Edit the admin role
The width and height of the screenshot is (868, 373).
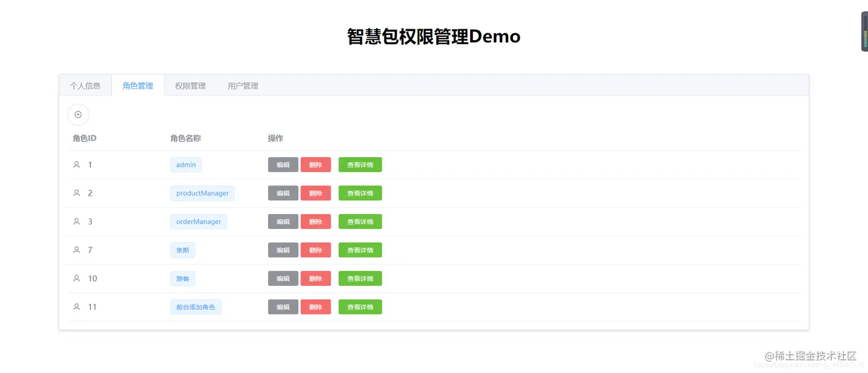(283, 165)
